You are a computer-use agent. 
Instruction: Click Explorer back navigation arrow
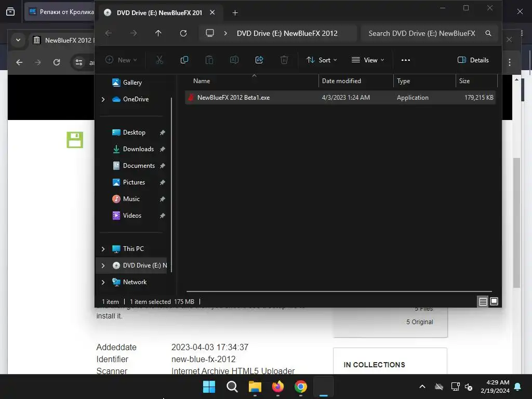coord(108,33)
